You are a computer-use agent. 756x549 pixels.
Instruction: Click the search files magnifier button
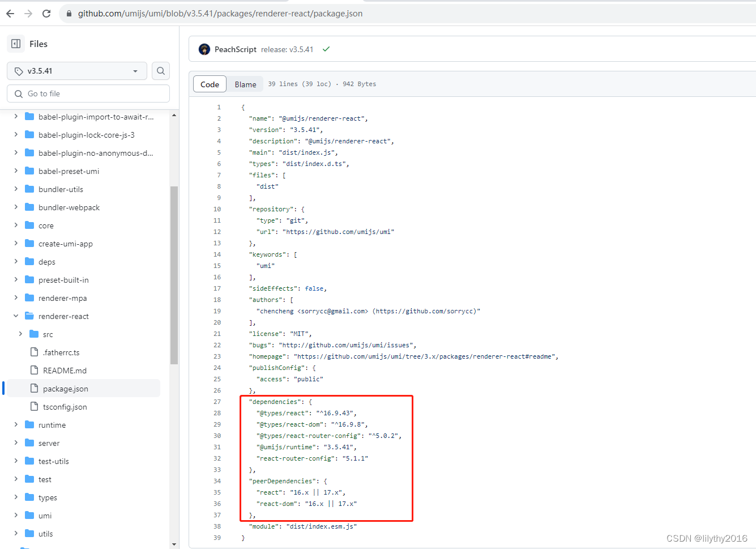(x=161, y=71)
